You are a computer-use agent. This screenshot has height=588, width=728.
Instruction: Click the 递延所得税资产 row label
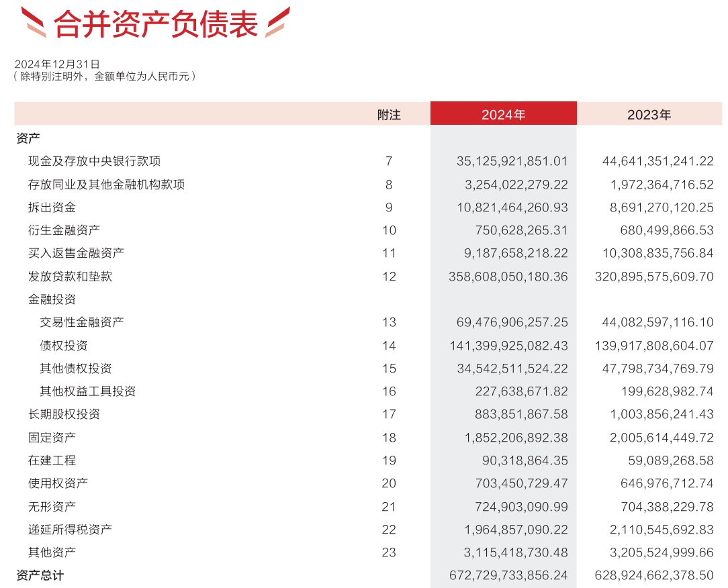70,530
